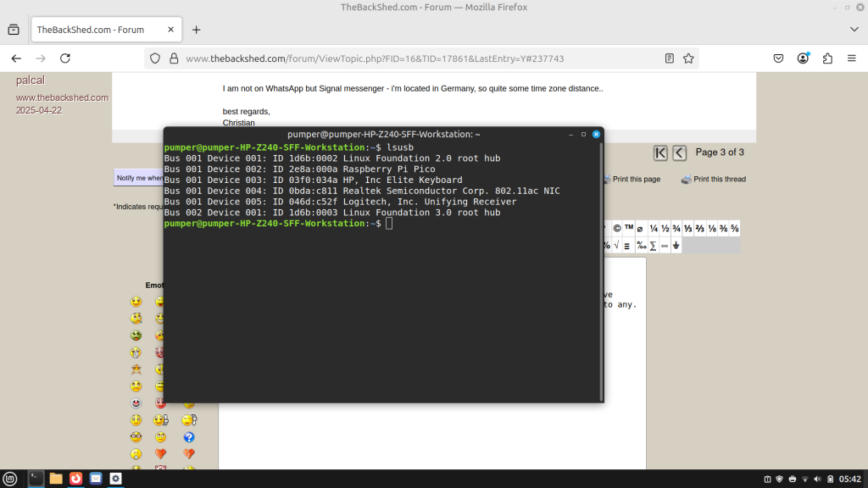Open the Firefox extensions puzzle icon
The height and width of the screenshot is (488, 868).
tap(827, 58)
